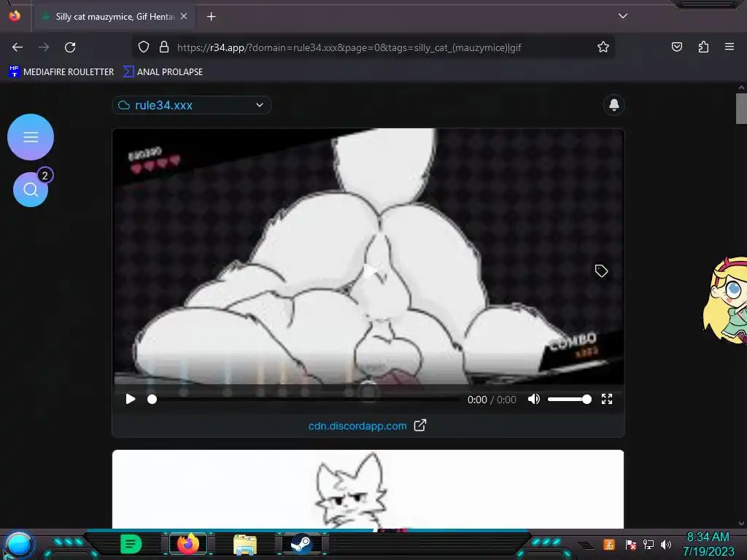Click the scrollbar up arrow
747x560 pixels.
click(741, 87)
